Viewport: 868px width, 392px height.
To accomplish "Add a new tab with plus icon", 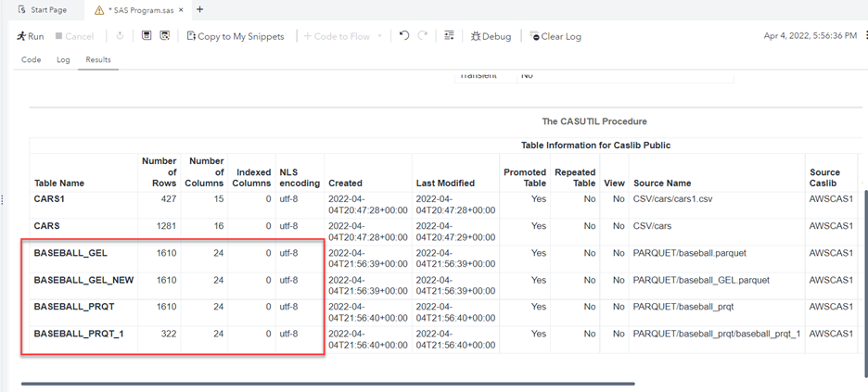I will pos(199,10).
